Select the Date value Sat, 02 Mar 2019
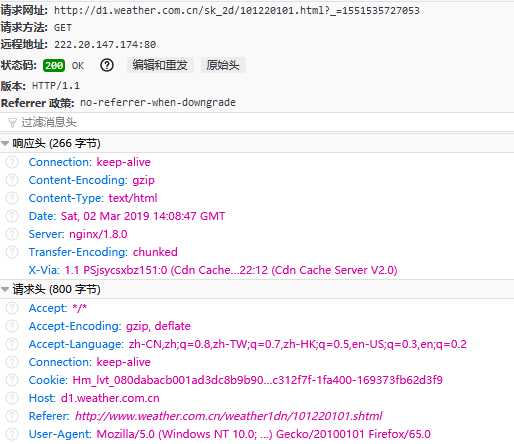Screen dimensions: 514x444 pos(143,216)
